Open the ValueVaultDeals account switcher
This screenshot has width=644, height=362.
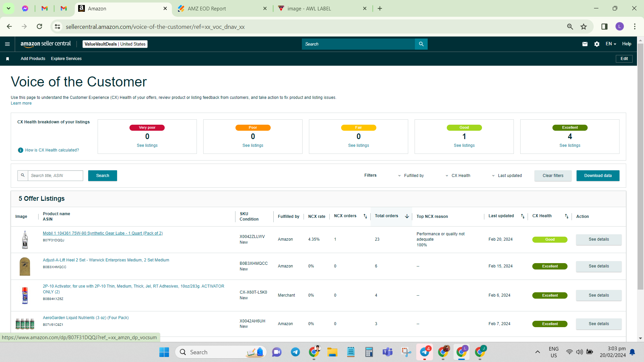(x=115, y=44)
